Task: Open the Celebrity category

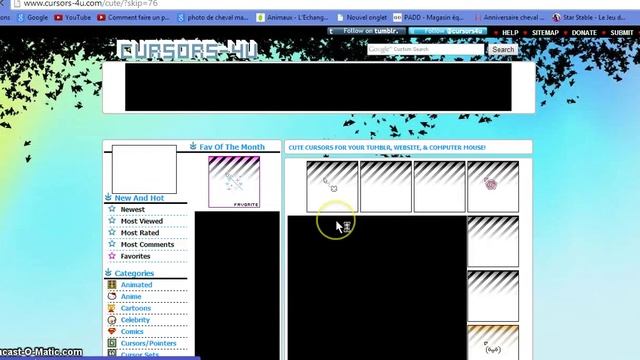Action: (x=135, y=320)
